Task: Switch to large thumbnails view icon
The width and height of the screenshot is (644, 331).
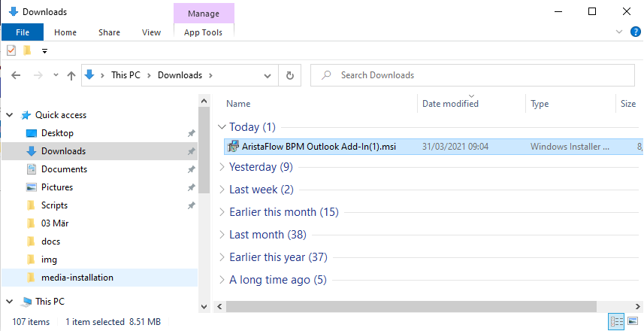Action: (633, 321)
